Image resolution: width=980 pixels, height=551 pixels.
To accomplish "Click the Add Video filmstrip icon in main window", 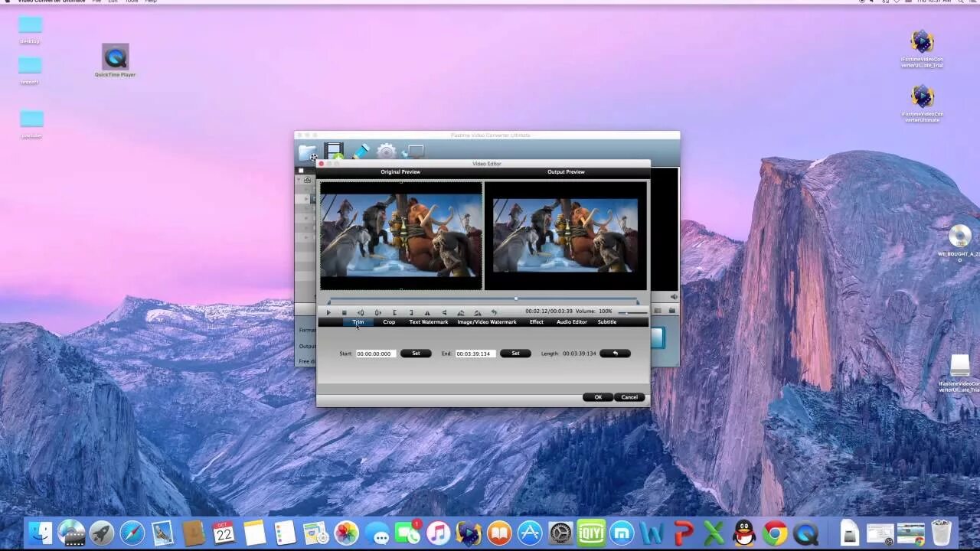I will 334,151.
